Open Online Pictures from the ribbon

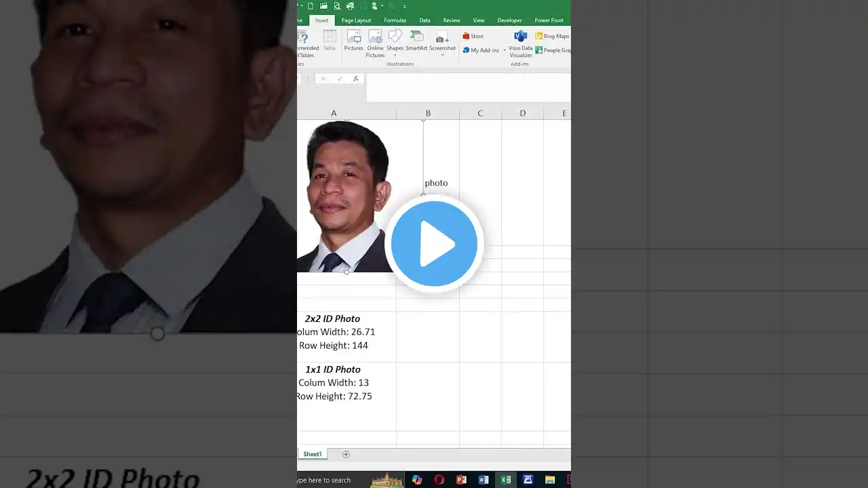tap(375, 43)
